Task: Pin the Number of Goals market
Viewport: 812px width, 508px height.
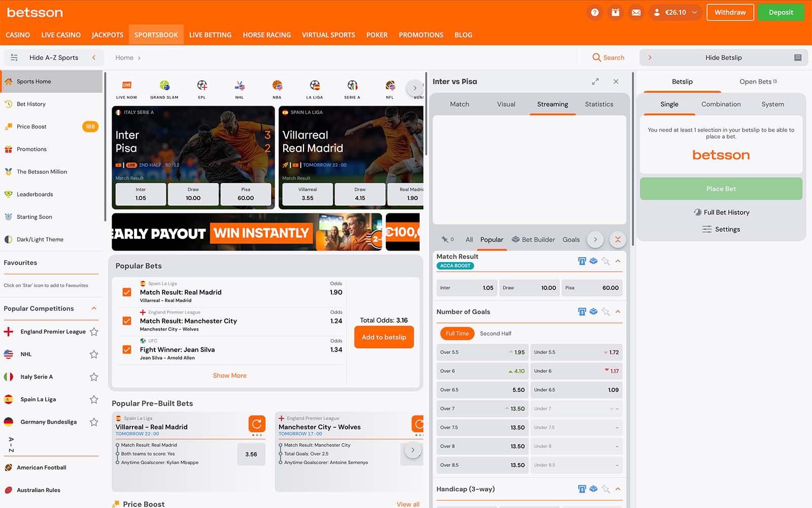Action: [x=605, y=311]
